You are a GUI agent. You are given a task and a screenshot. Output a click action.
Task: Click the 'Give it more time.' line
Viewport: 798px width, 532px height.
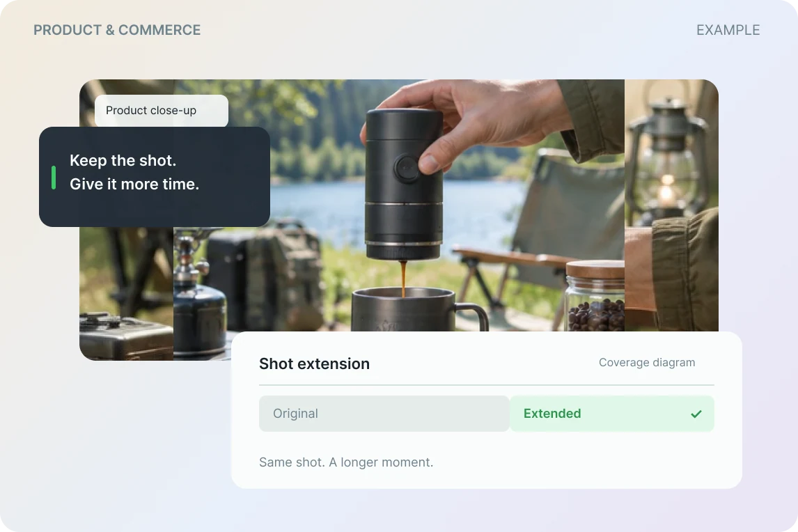(x=134, y=184)
